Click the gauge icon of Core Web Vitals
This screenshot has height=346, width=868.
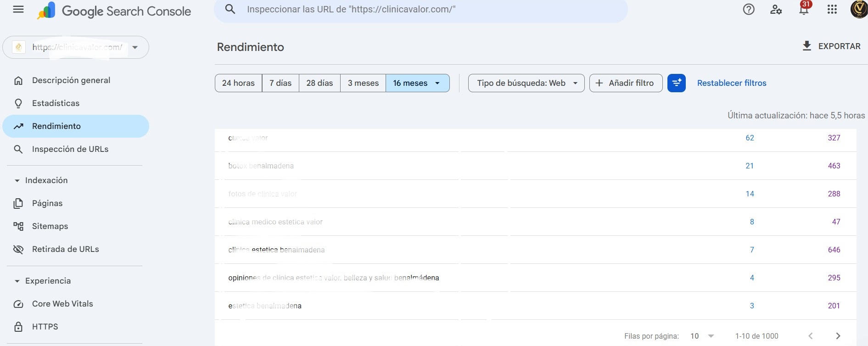tap(18, 304)
